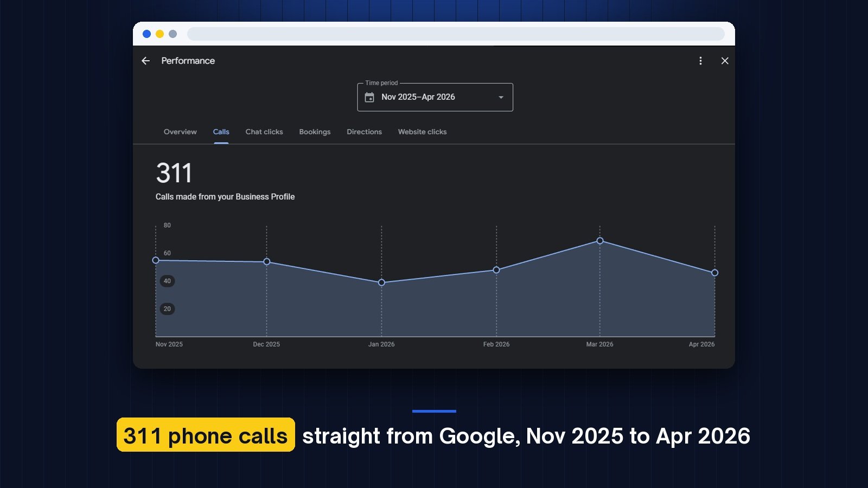Click the Performance title text

188,61
